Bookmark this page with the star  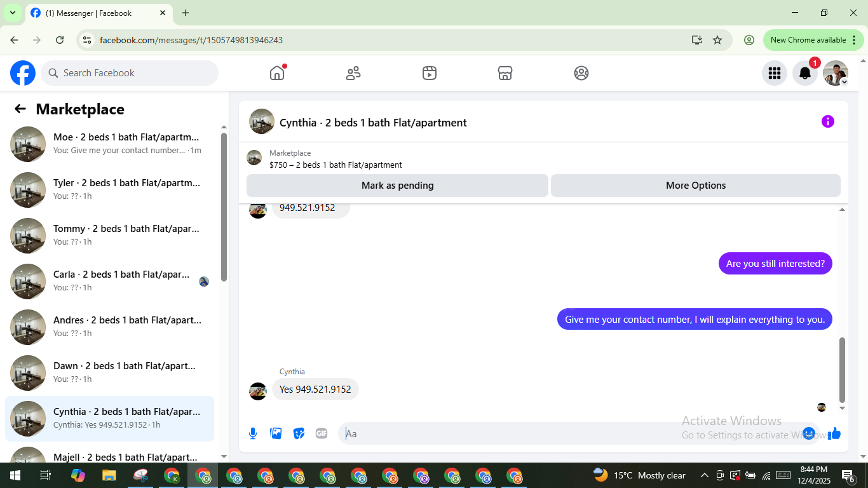[717, 40]
